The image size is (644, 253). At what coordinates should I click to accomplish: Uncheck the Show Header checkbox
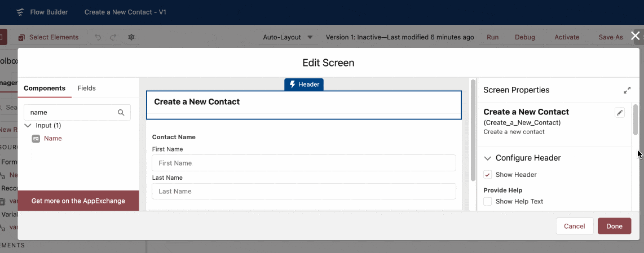coord(488,175)
